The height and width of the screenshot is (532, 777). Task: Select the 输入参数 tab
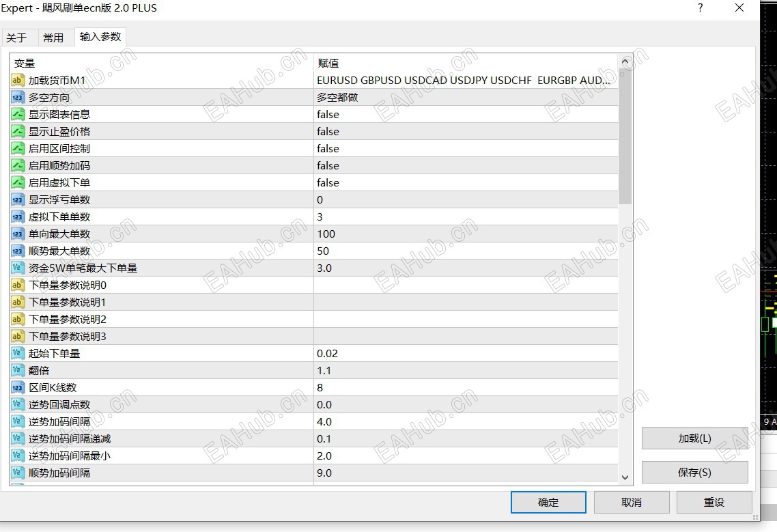click(100, 37)
